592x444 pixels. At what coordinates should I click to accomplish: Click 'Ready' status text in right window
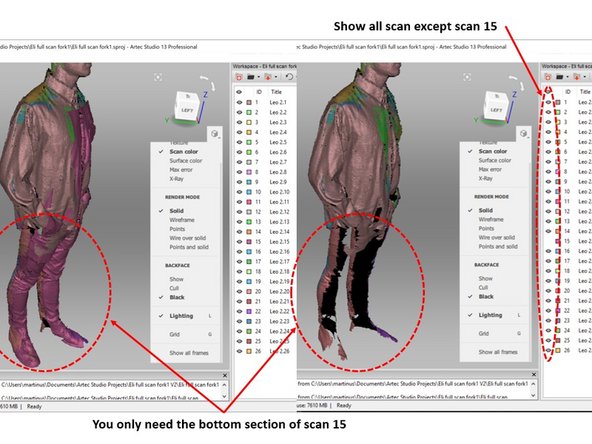coord(344,405)
